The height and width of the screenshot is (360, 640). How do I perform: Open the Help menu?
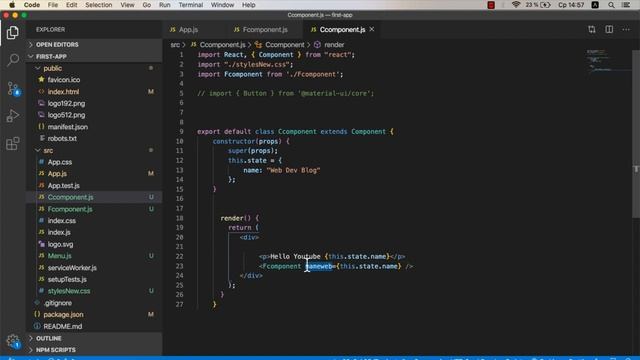point(249,5)
